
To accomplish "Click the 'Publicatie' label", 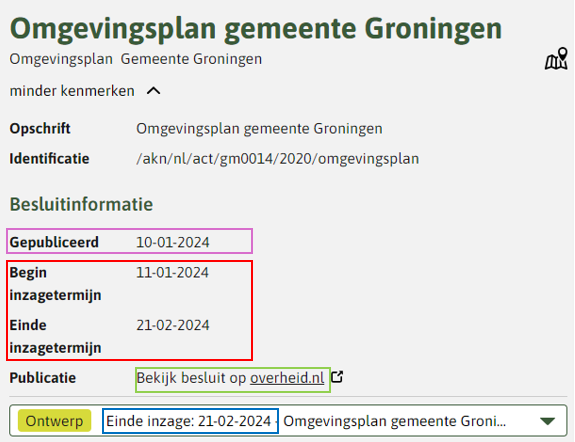I will coord(43,378).
